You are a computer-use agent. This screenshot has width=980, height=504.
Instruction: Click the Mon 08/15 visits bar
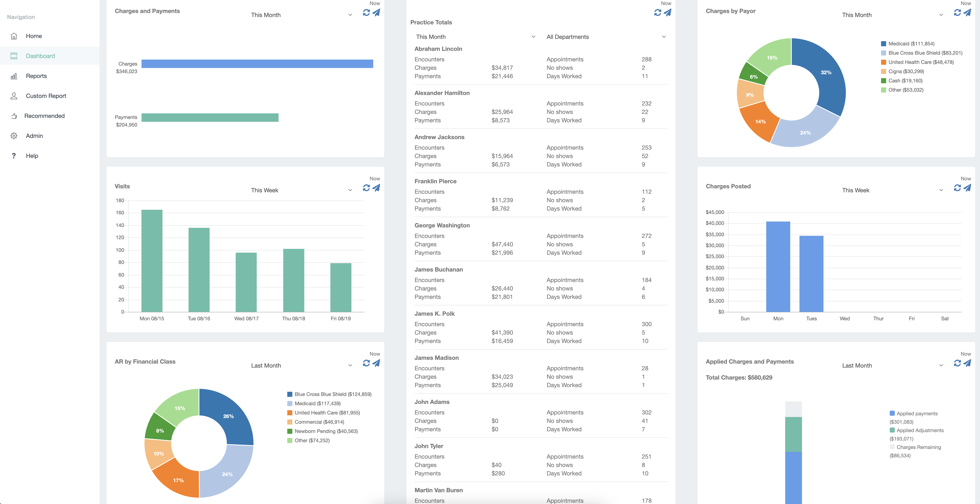(x=152, y=261)
